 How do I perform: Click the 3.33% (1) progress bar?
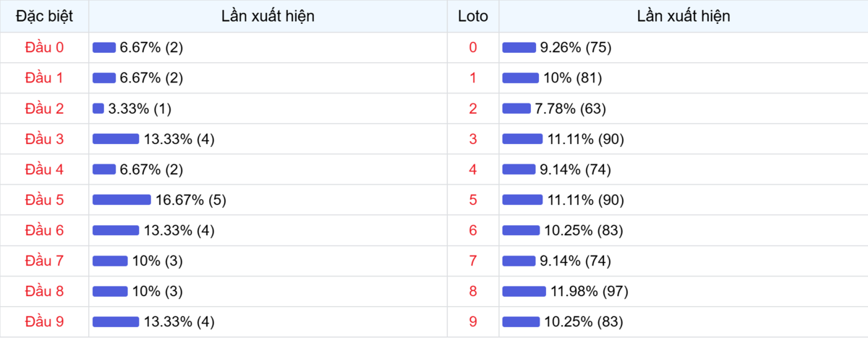pos(98,109)
